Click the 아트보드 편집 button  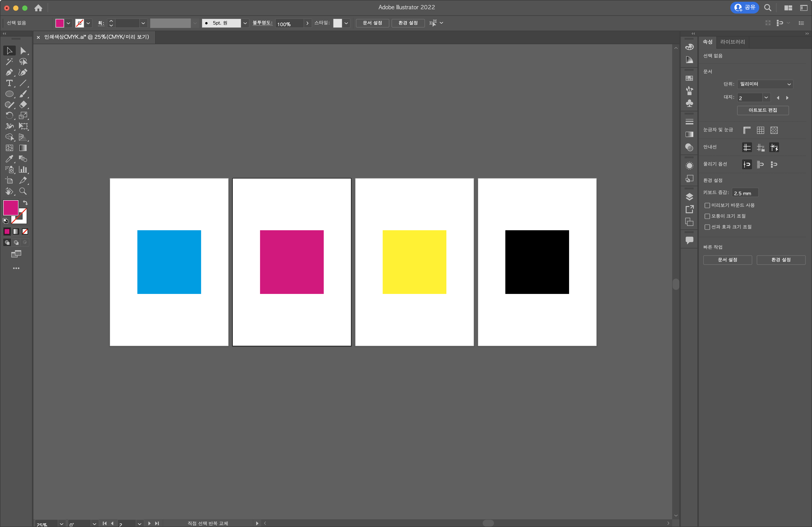point(763,110)
